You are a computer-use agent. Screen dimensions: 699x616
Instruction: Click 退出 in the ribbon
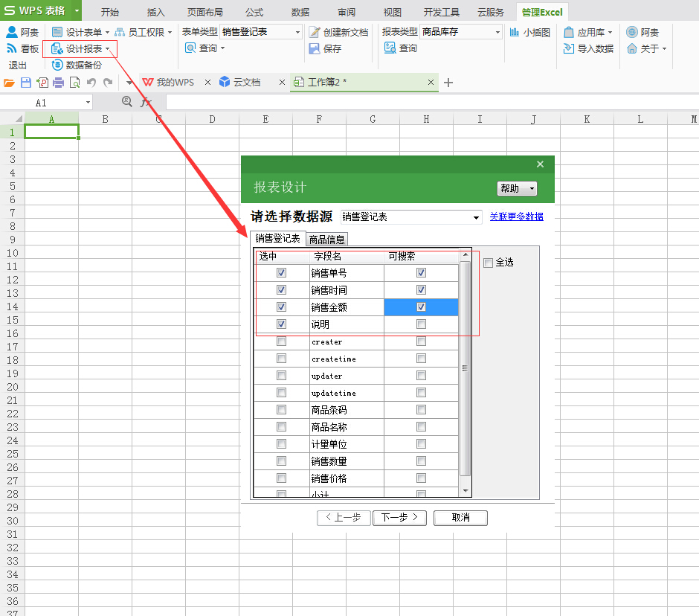point(18,65)
